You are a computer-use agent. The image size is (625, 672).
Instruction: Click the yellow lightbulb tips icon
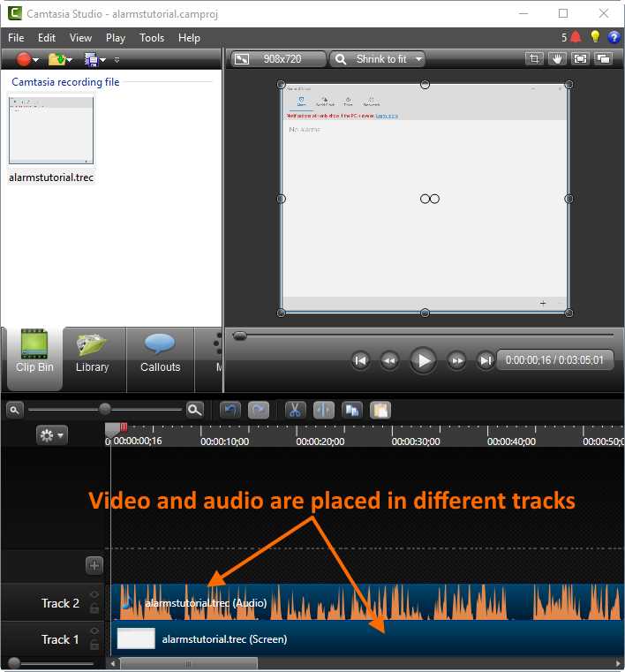tap(595, 37)
